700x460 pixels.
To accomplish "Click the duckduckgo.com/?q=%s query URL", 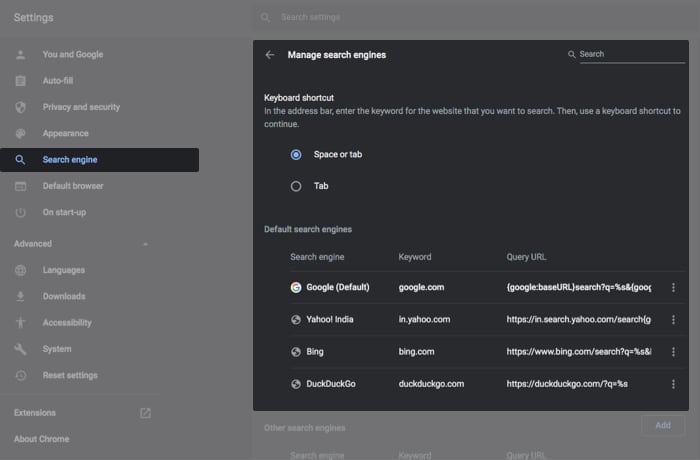I will click(x=567, y=384).
